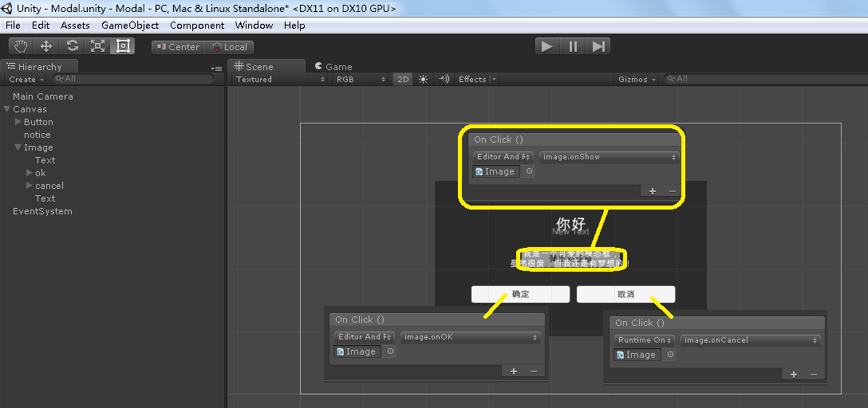This screenshot has width=868, height=408.
Task: Expand the ok node arrow
Action: (29, 172)
